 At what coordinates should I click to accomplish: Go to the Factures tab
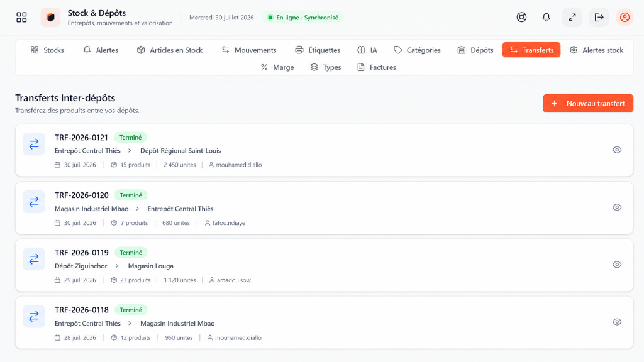pyautogui.click(x=377, y=67)
